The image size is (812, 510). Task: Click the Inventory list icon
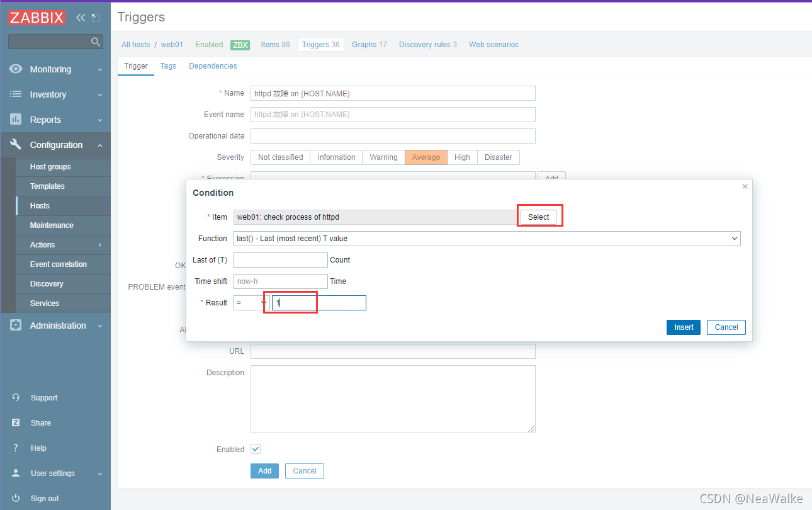pyautogui.click(x=16, y=94)
